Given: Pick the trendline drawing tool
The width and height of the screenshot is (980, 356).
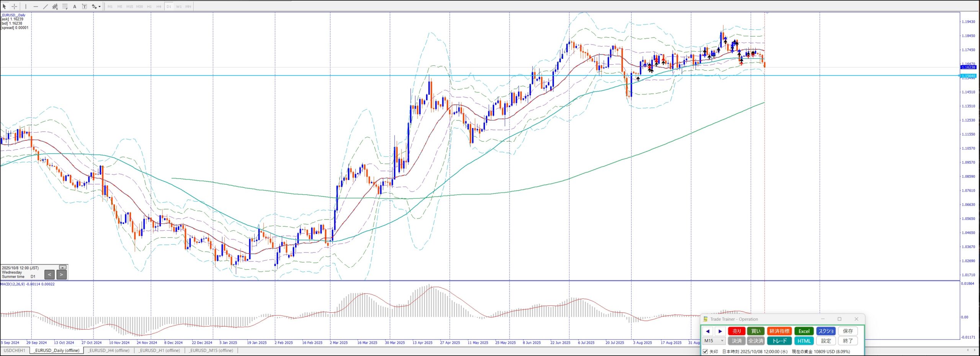Looking at the screenshot, I should pyautogui.click(x=46, y=7).
